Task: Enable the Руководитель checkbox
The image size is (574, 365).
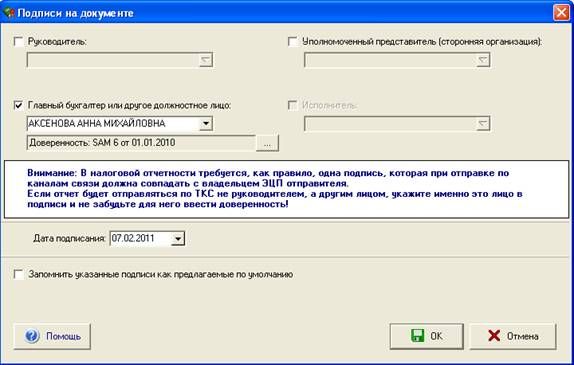Action: [x=18, y=41]
